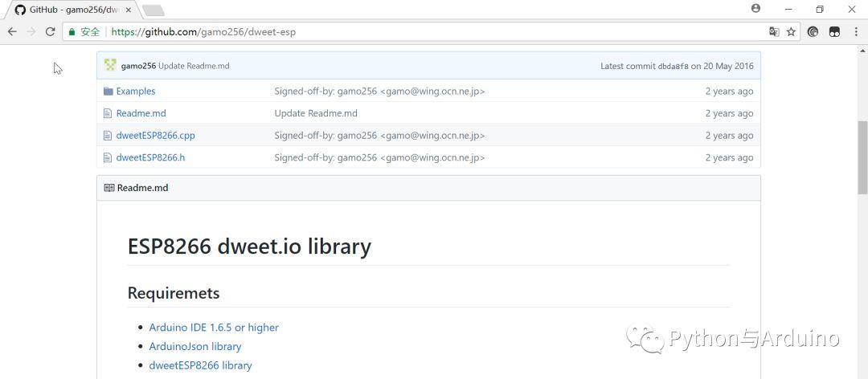Bookmark this page with the star icon
868x379 pixels.
(x=791, y=32)
